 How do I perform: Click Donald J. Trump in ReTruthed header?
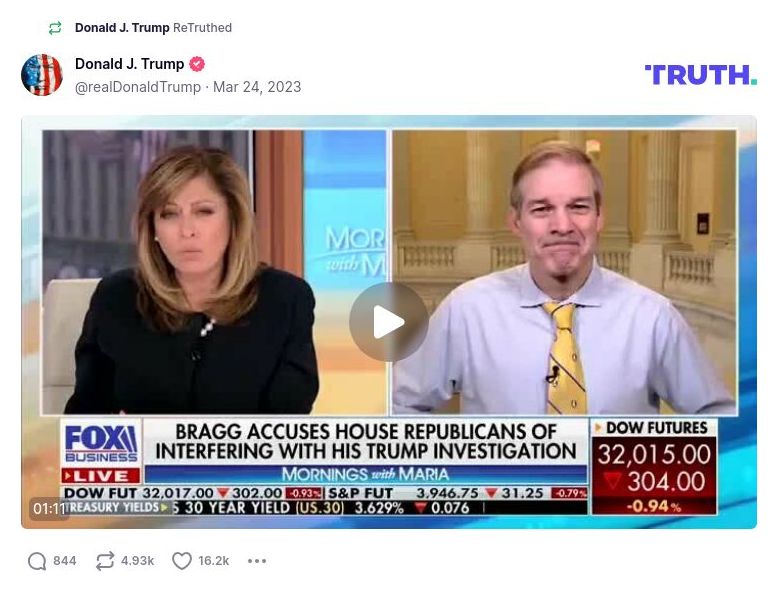(122, 28)
